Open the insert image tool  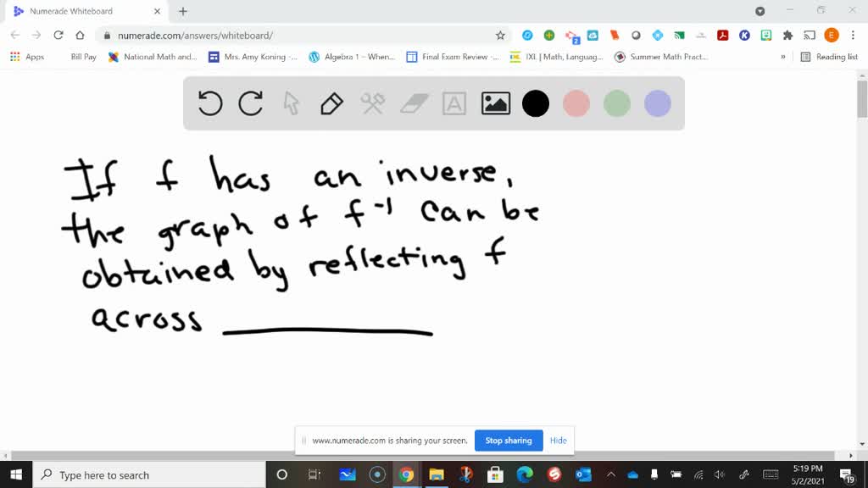[x=495, y=103]
